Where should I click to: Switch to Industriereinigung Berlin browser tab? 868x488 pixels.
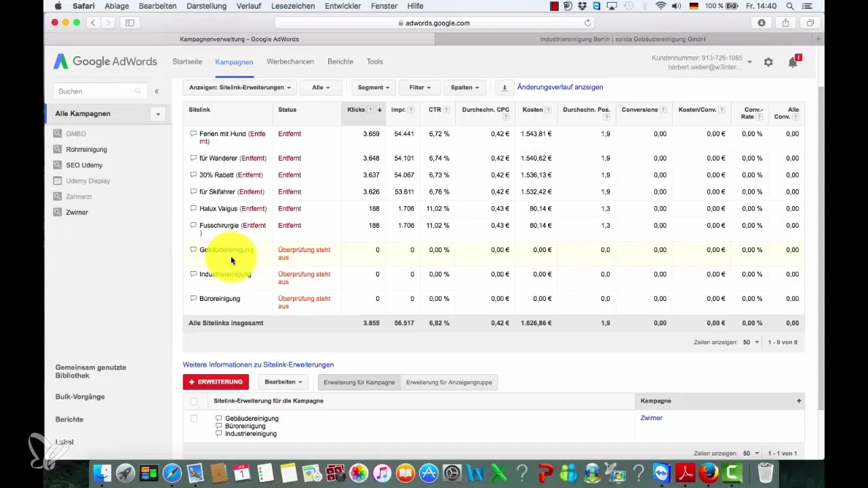[623, 39]
